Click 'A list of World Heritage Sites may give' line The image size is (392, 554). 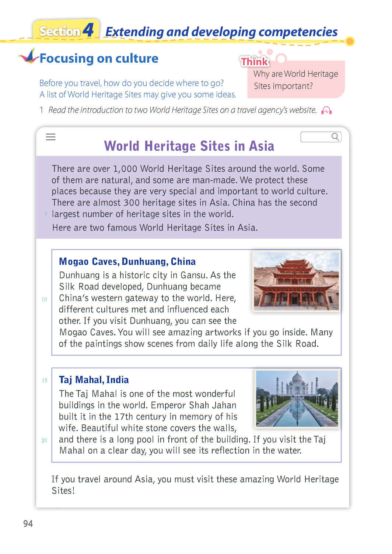(138, 95)
